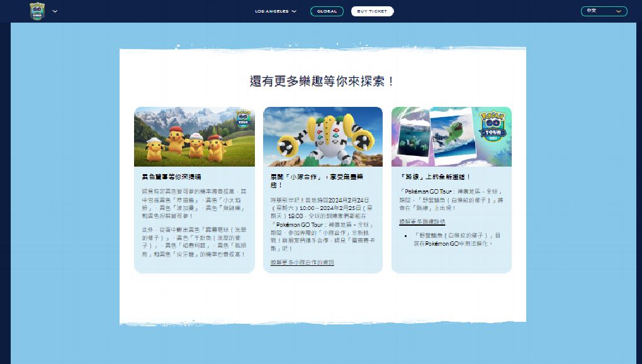The image size is (642, 364).
Task: Open the 中文 language selector dropdown
Action: [604, 11]
